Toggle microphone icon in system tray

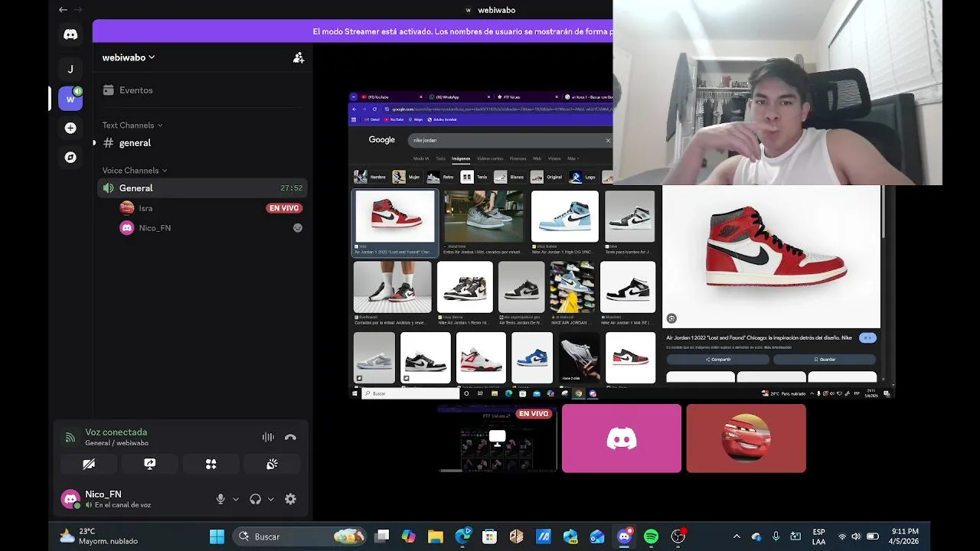(776, 536)
